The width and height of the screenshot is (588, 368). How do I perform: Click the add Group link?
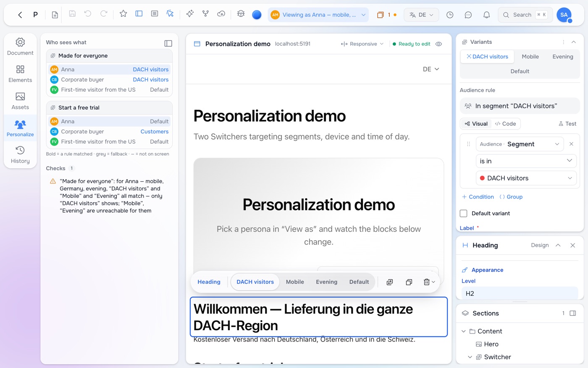coord(511,197)
